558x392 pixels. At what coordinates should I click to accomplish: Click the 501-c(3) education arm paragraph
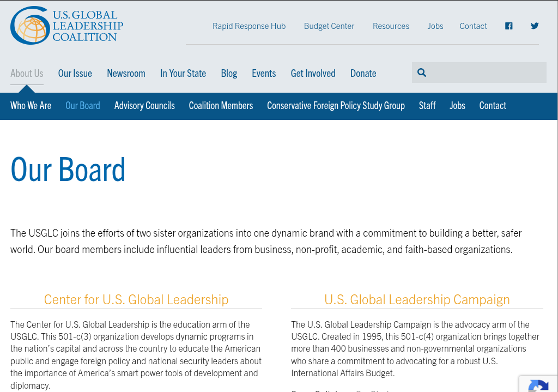tap(136, 354)
